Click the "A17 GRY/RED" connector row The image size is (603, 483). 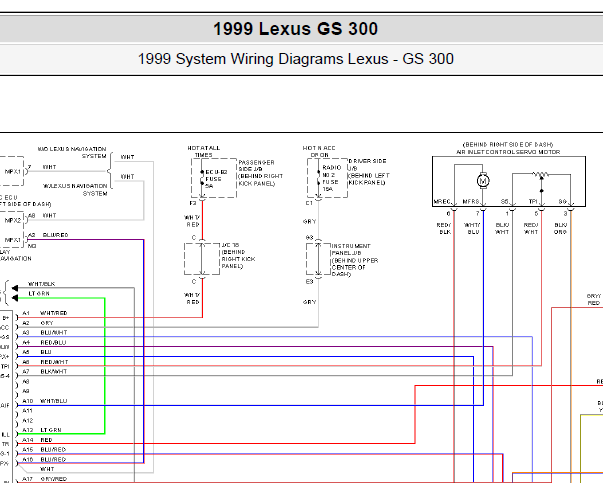point(45,479)
